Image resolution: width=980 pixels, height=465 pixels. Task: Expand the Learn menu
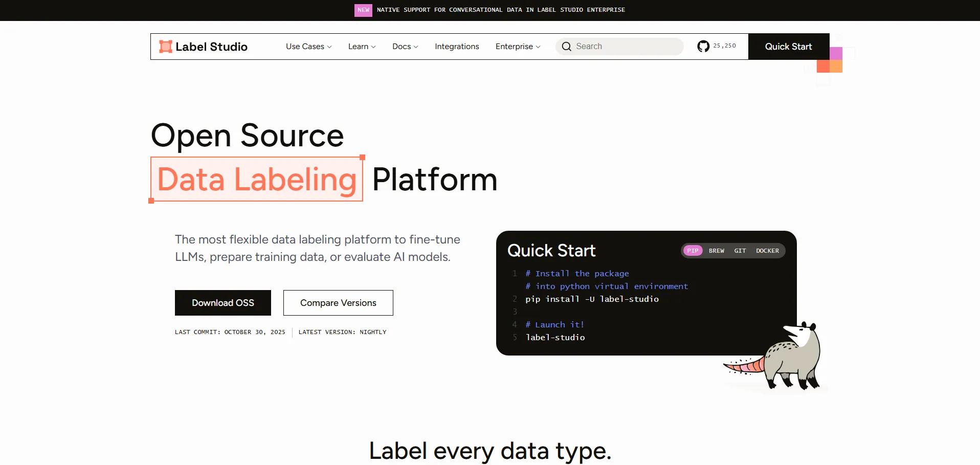click(362, 47)
